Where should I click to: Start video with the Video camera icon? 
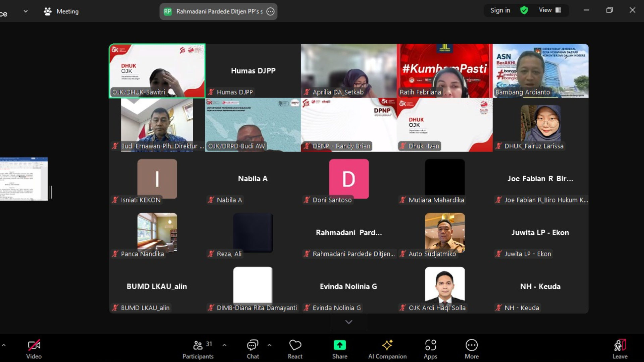34,349
